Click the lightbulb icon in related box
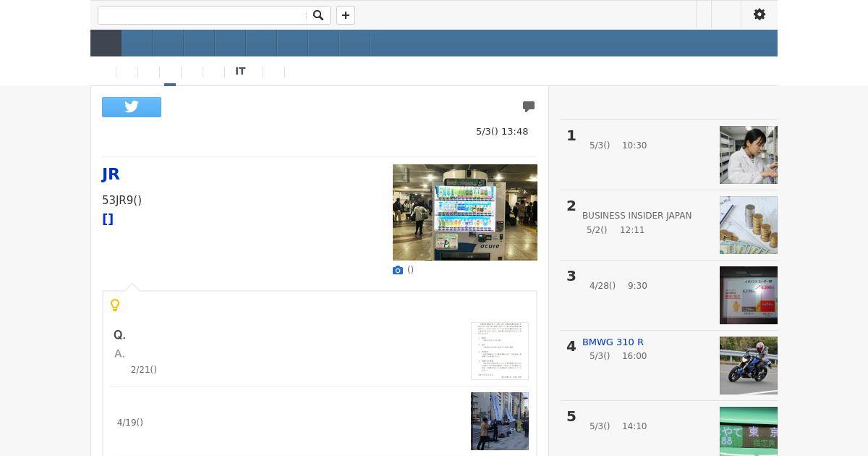Image resolution: width=868 pixels, height=456 pixels. tap(115, 305)
